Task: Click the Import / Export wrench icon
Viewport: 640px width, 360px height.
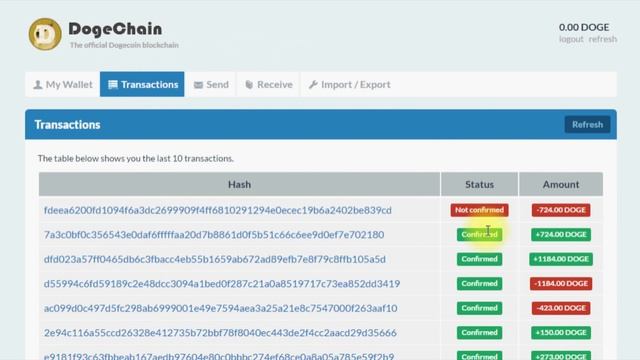Action: pos(313,84)
